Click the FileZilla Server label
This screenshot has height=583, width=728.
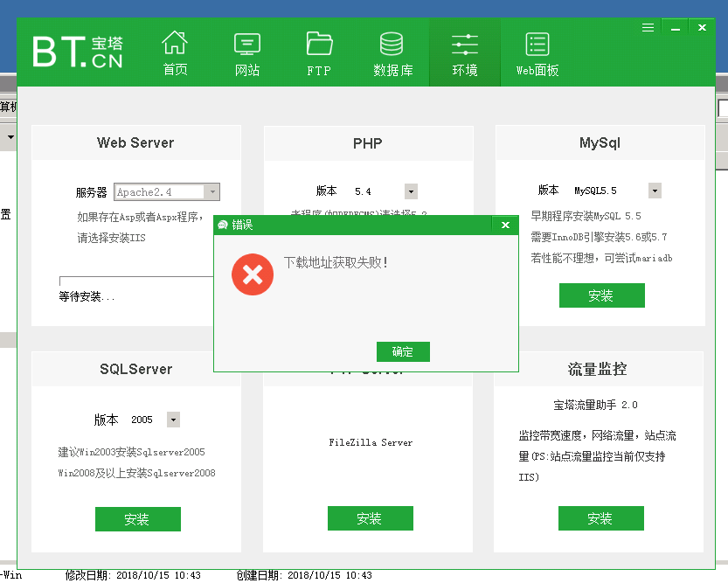click(x=371, y=443)
